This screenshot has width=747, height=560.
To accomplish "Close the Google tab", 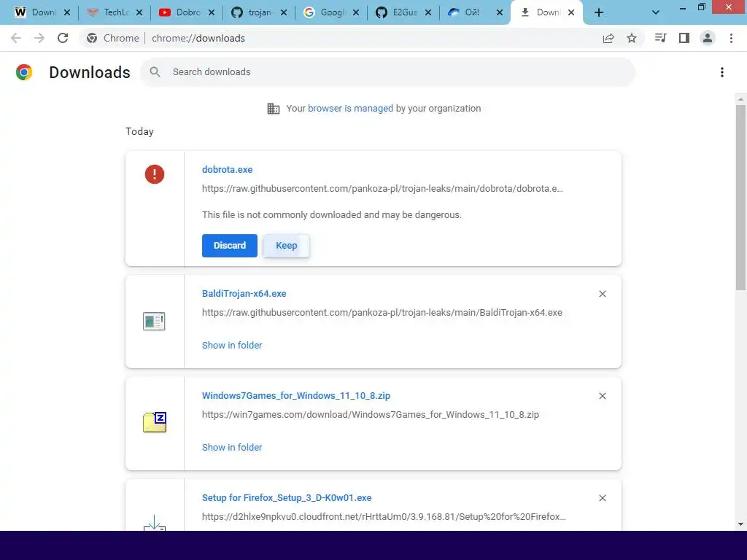I will point(356,12).
